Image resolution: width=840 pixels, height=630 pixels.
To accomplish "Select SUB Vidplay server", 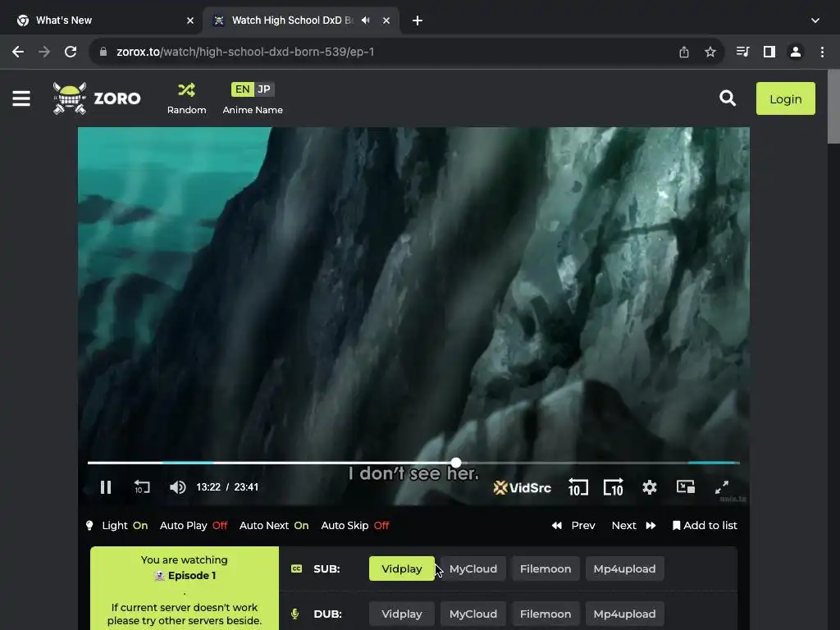I will [x=402, y=569].
